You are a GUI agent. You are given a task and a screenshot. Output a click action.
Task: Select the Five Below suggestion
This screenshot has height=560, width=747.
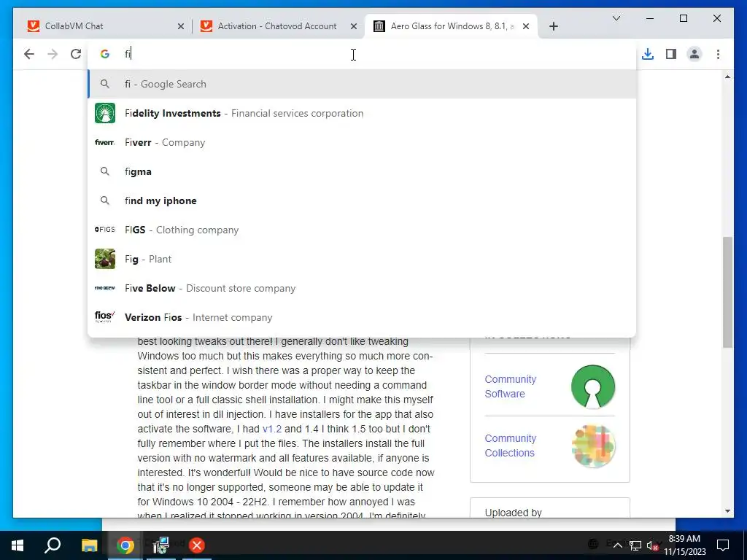coord(362,288)
